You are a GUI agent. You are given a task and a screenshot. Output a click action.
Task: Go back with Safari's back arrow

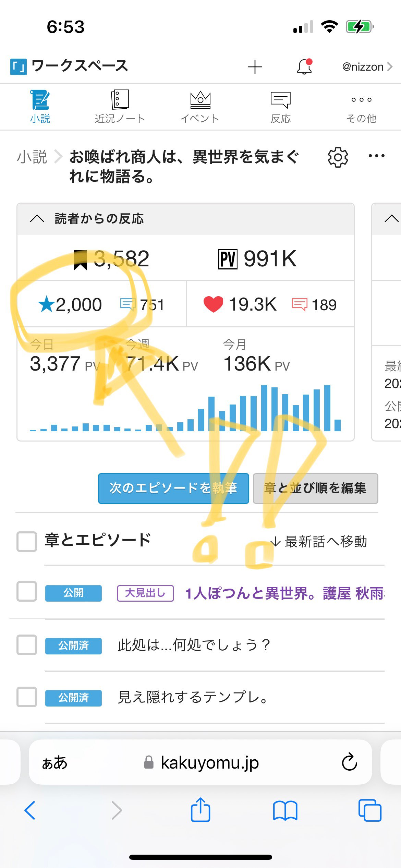30,810
